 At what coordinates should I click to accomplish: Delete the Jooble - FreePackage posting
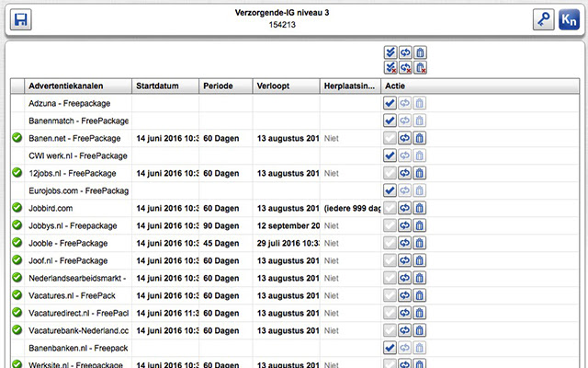click(x=419, y=243)
